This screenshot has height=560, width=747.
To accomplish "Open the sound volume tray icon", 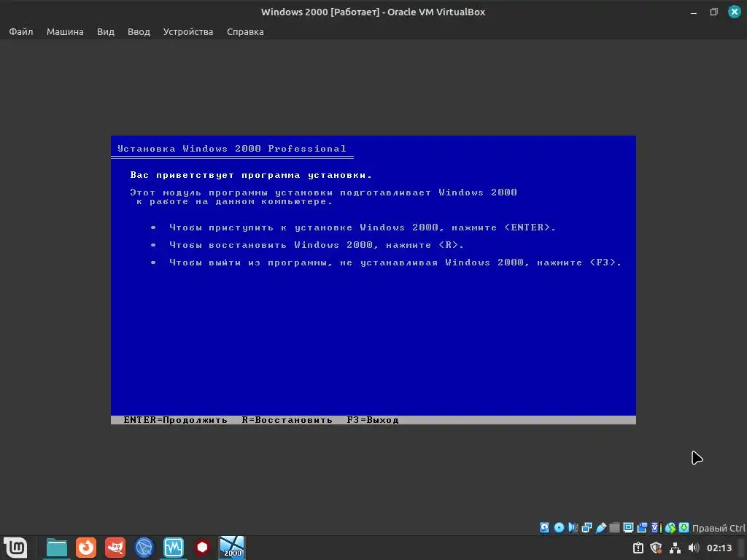I will point(694,548).
